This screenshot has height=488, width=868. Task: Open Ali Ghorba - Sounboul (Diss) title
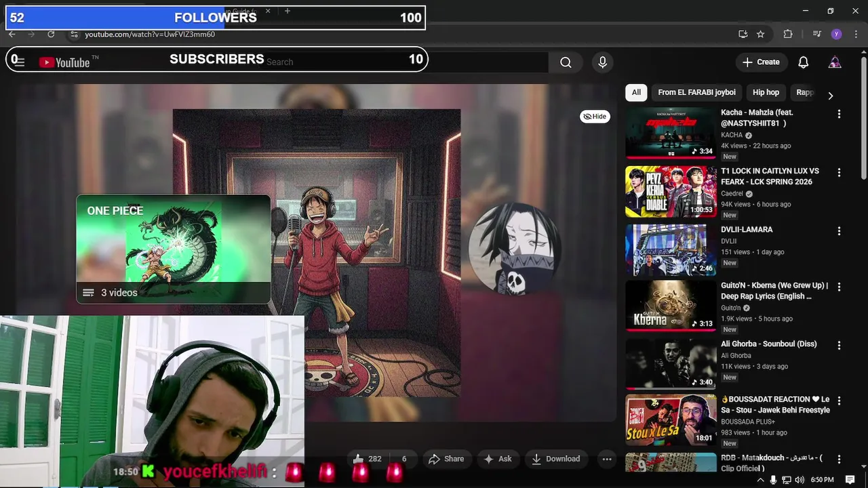(769, 344)
